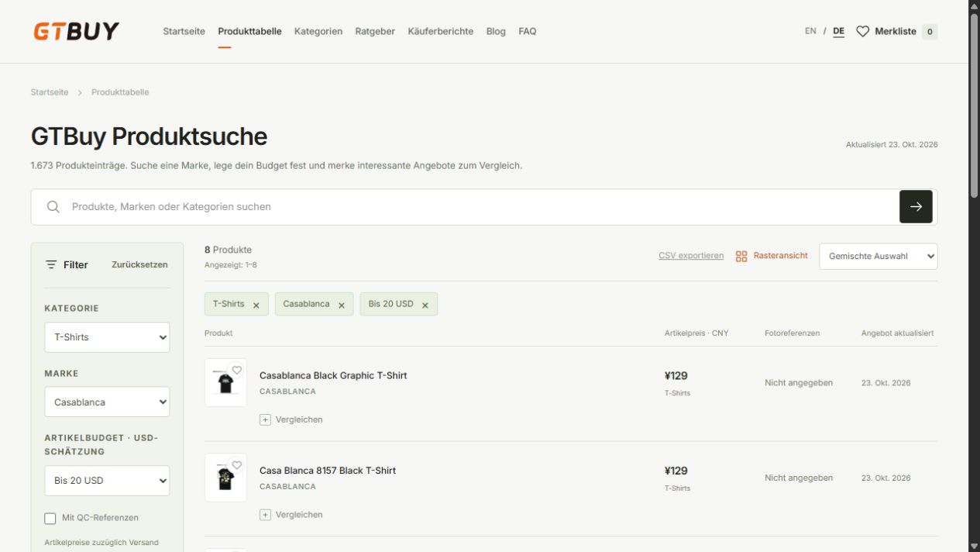Click Casa Blanca 8157 Black T-Shirt thumbnail

click(225, 478)
